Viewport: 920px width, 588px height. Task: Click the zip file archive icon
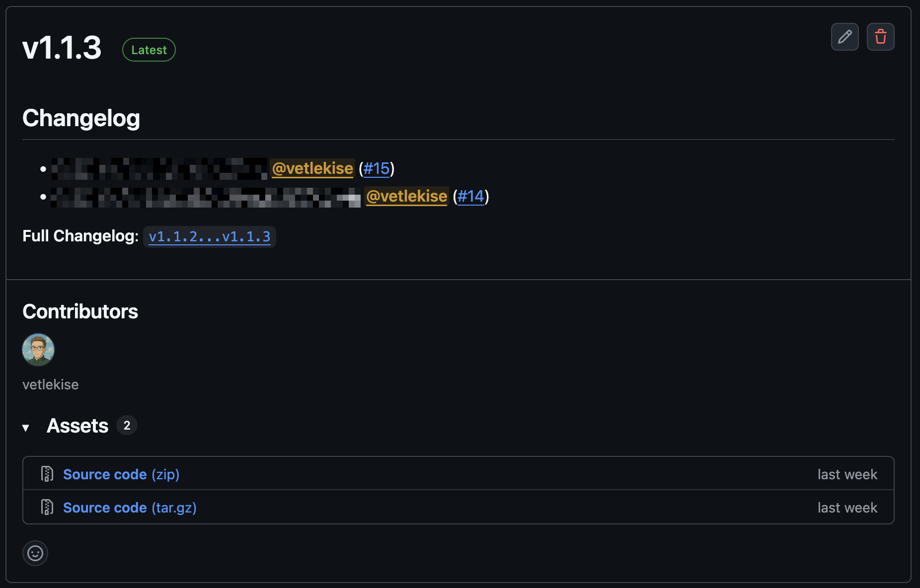(47, 474)
